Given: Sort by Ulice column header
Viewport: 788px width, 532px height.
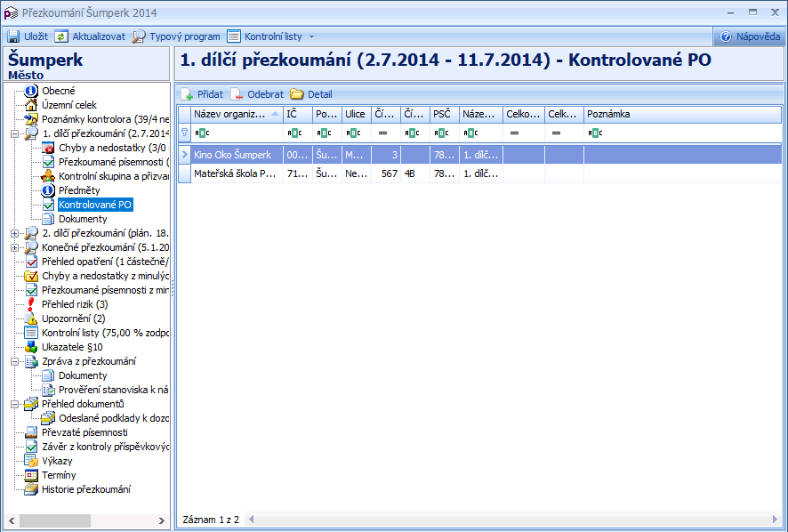Looking at the screenshot, I should point(357,114).
